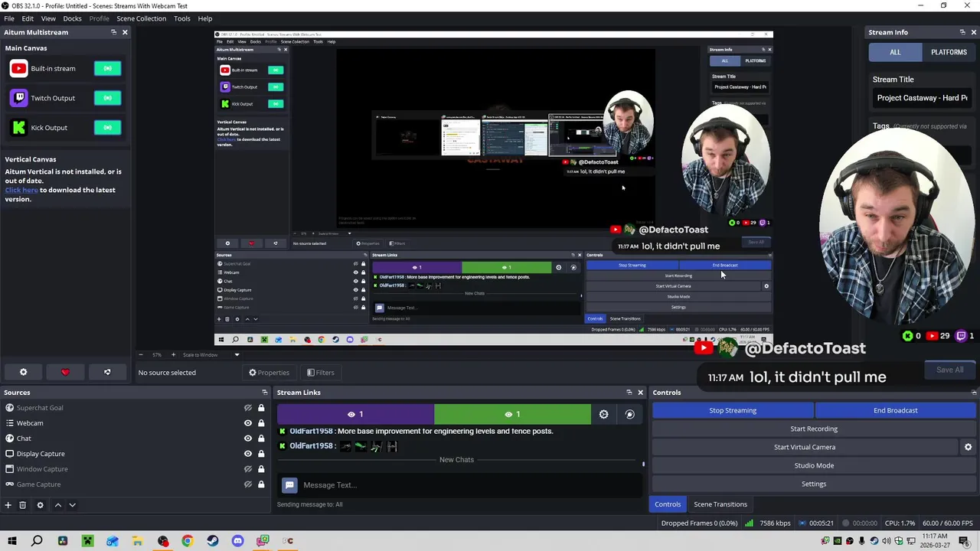Click Stop Streaming button
Viewport: 980px width, 551px height.
point(733,410)
